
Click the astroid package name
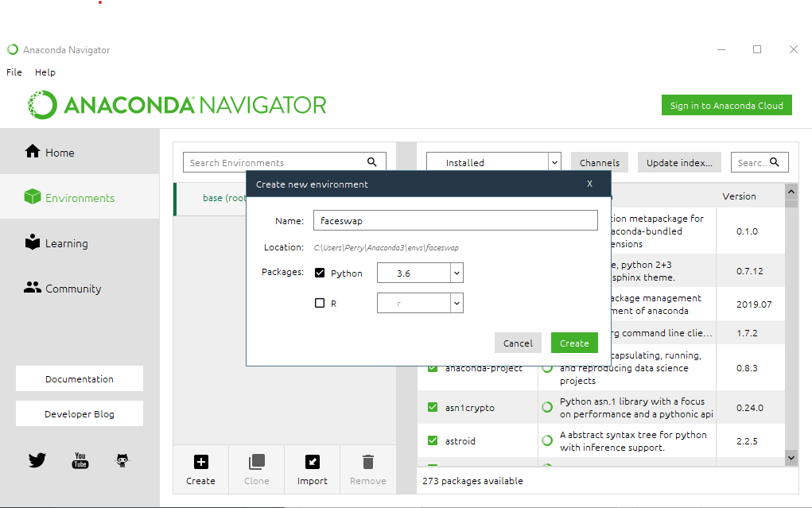(460, 441)
